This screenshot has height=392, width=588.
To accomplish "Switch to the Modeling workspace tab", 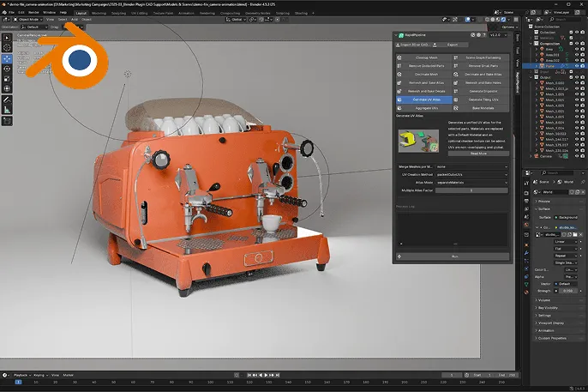I will coord(99,13).
